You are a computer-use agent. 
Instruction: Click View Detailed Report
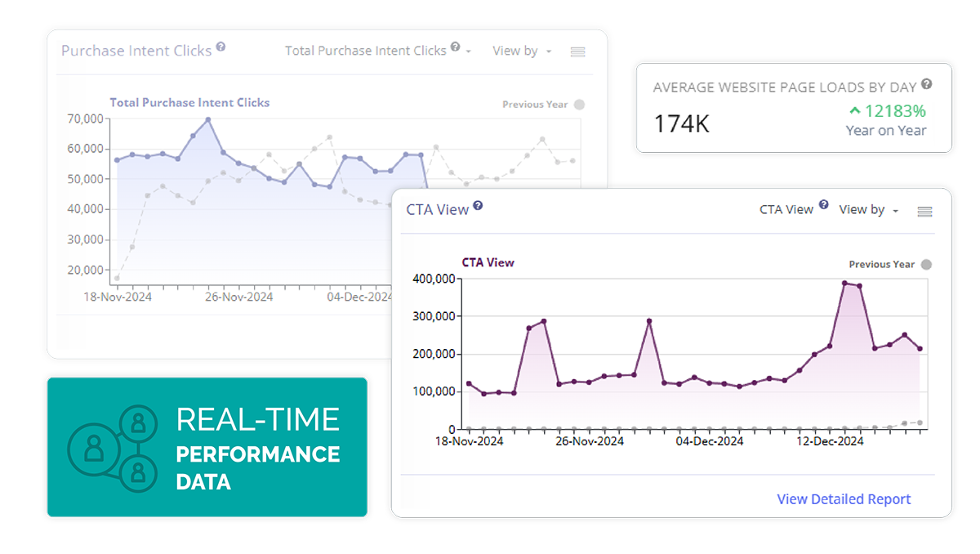click(843, 498)
